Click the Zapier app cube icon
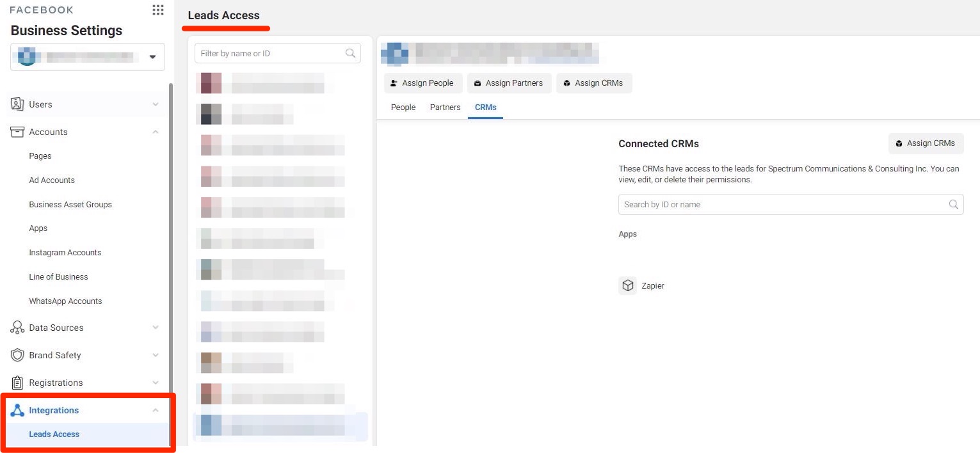This screenshot has width=980, height=453. tap(627, 285)
